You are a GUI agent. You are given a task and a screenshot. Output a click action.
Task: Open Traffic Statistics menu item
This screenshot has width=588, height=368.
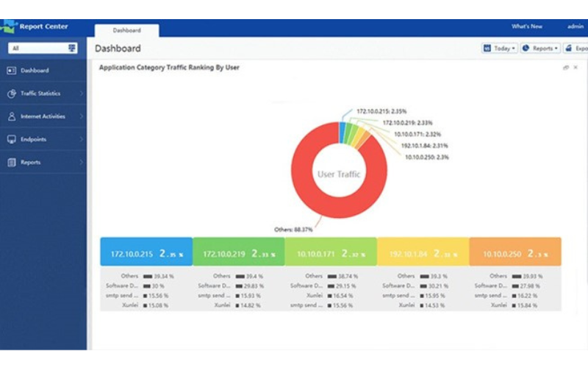coord(43,93)
